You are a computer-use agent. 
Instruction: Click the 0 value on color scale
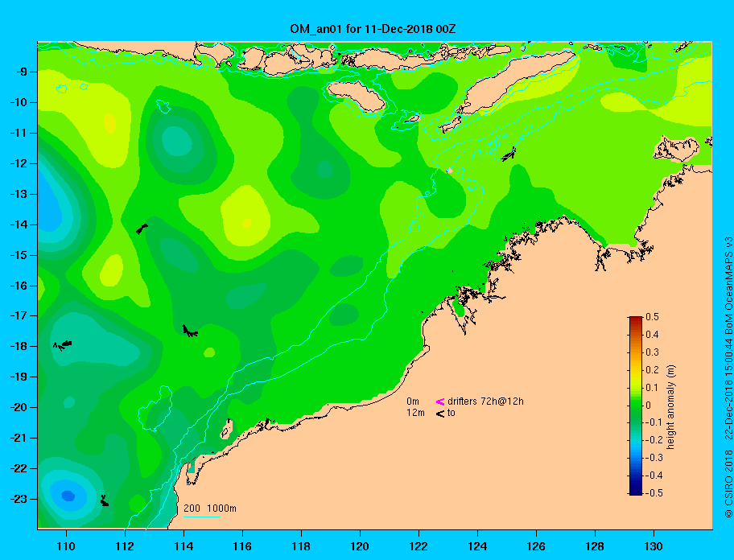649,406
